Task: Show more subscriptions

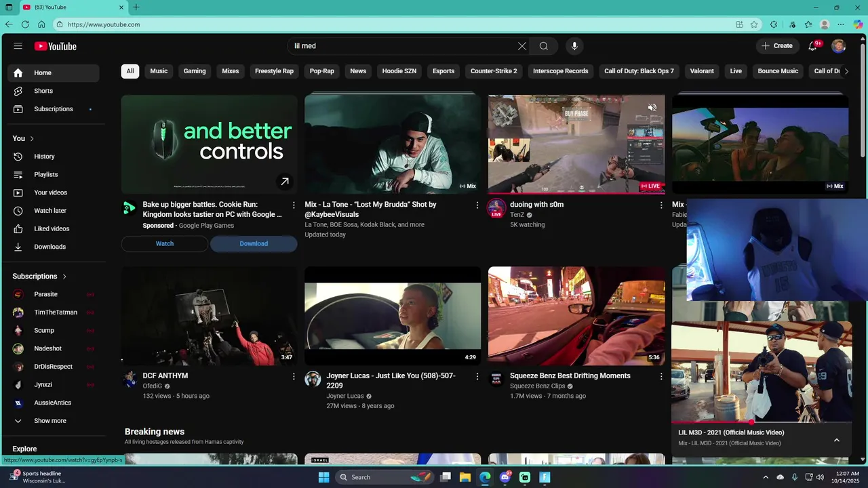Action: point(54,421)
